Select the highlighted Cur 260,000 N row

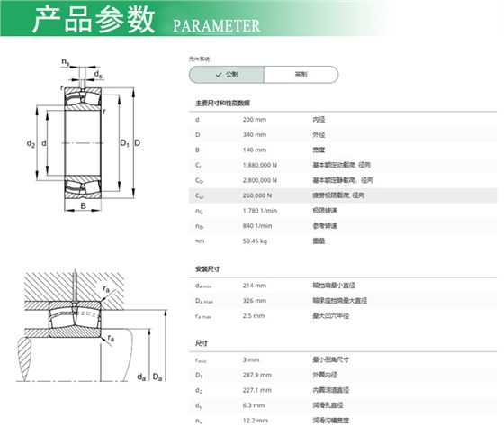pyautogui.click(x=343, y=195)
